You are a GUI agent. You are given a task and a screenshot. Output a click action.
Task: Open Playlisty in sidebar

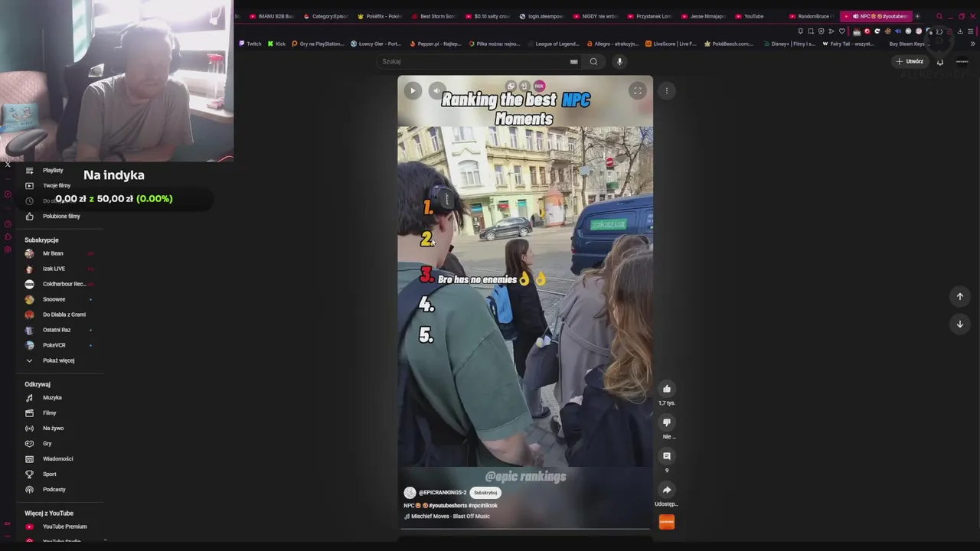pos(53,171)
